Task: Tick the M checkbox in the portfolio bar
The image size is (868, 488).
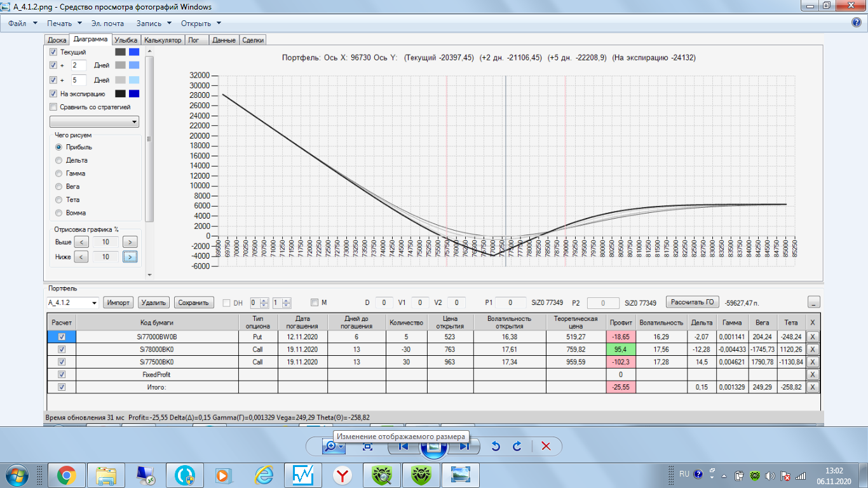Action: (x=314, y=302)
